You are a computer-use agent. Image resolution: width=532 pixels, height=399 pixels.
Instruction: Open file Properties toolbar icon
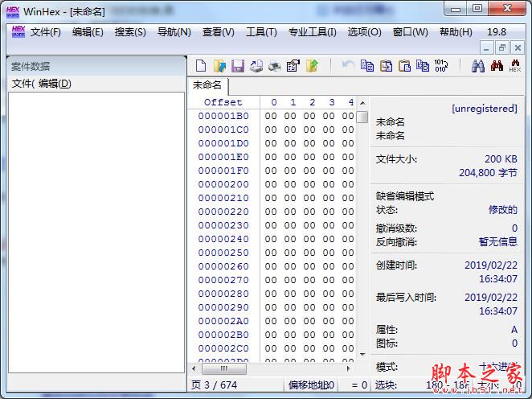(x=293, y=66)
